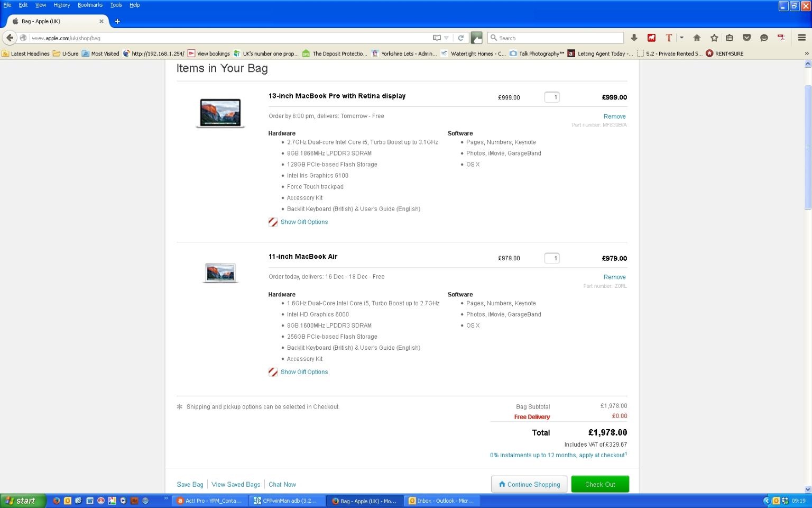
Task: Open the address bar history dropdown arrow
Action: [x=446, y=38]
